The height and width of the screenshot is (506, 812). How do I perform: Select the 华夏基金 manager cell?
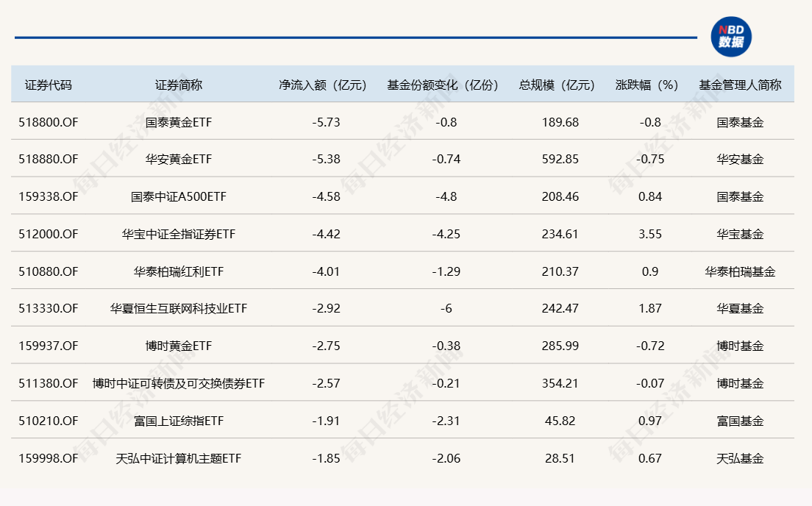pyautogui.click(x=740, y=308)
